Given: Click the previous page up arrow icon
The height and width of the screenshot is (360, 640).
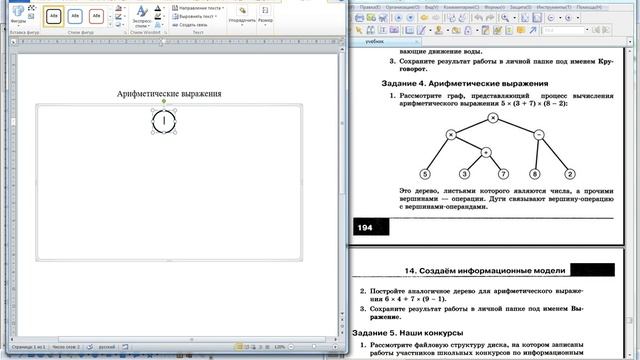Looking at the screenshot, I should point(398,18).
